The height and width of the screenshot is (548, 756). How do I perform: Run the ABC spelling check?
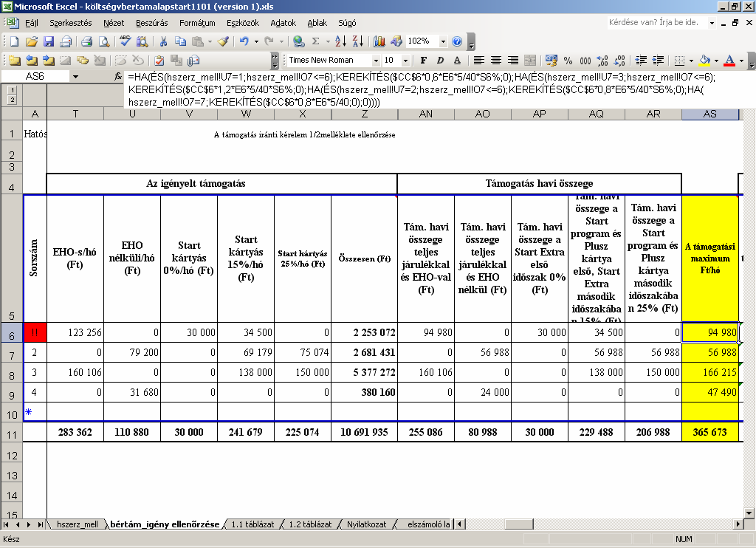coord(126,41)
